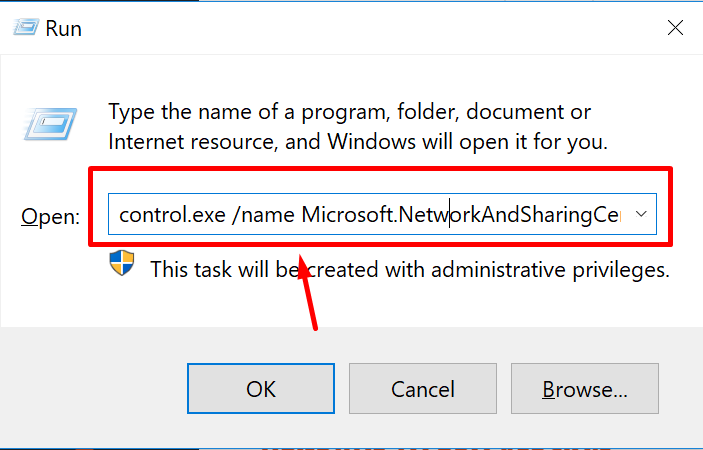The image size is (703, 450).
Task: Click the administrative privileges notice text
Action: pyautogui.click(x=410, y=269)
